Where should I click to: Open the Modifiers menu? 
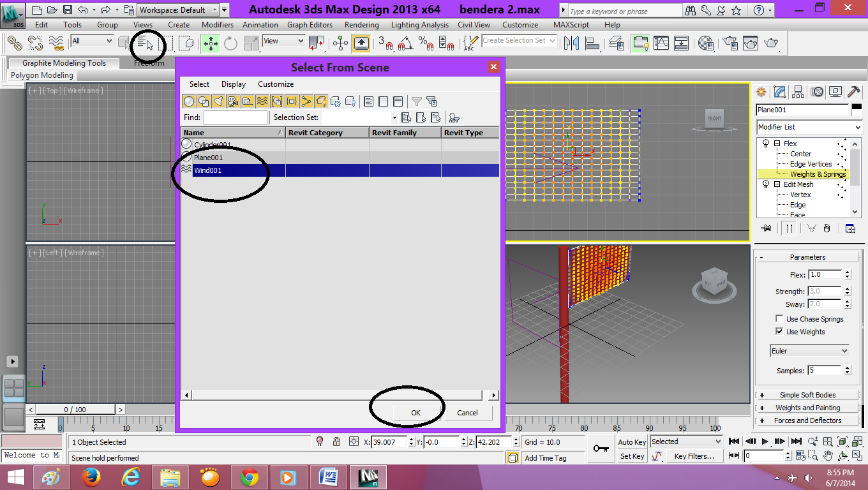pos(218,25)
